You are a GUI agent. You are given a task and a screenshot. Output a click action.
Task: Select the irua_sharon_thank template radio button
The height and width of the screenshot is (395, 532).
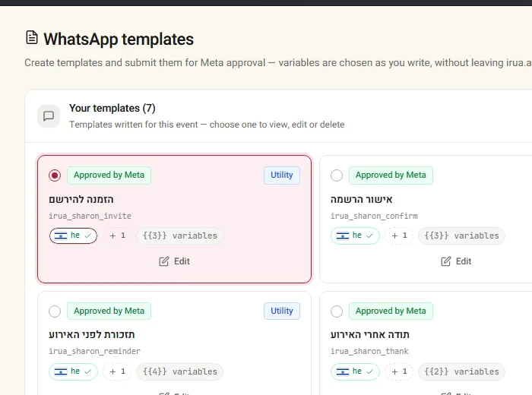(x=337, y=311)
